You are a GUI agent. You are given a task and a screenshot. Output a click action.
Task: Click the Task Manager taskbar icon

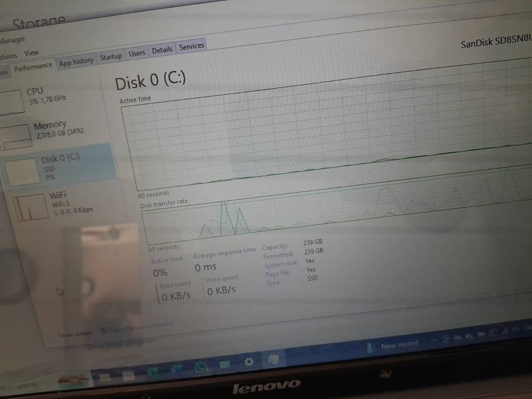click(274, 359)
